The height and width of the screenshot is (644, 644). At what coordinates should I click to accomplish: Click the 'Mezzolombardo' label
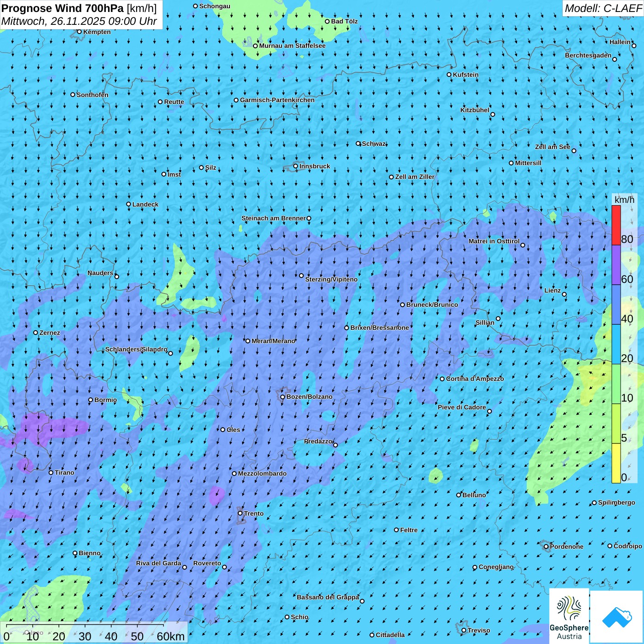262,473
